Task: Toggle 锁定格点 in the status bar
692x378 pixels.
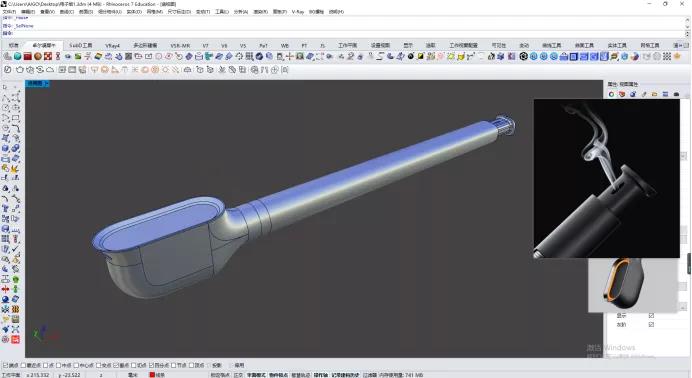Action: (x=220, y=375)
